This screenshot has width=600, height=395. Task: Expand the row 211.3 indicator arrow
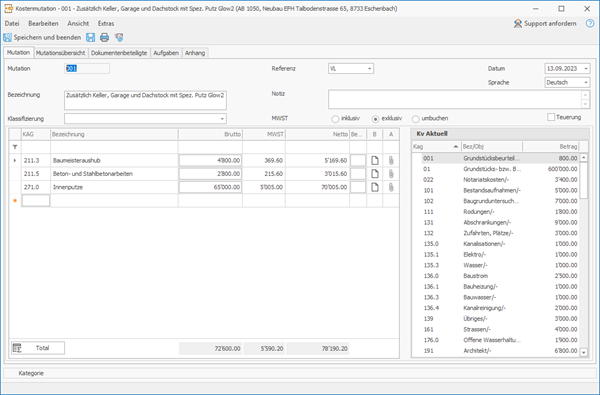[15, 160]
